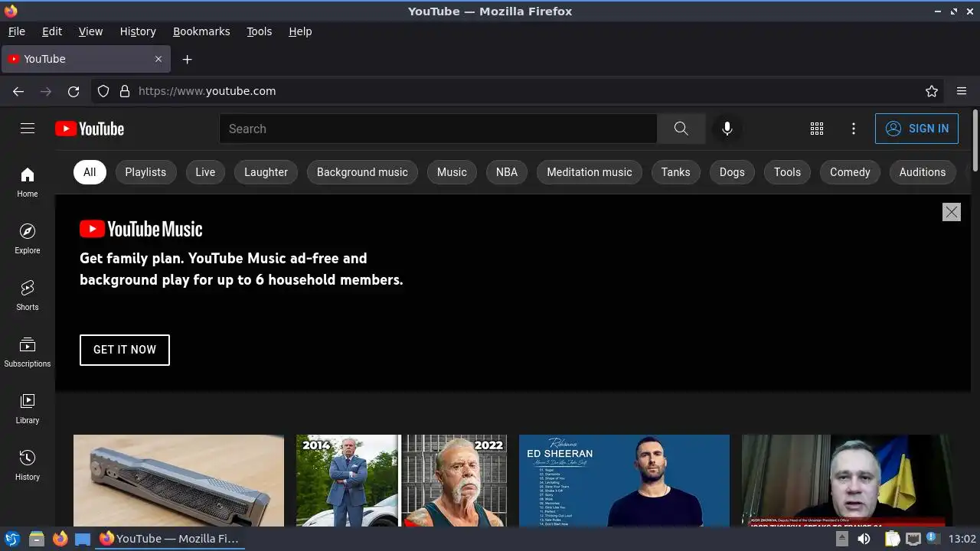This screenshot has height=551, width=980.
Task: Open the folding knife video thumbnail
Action: [x=178, y=481]
